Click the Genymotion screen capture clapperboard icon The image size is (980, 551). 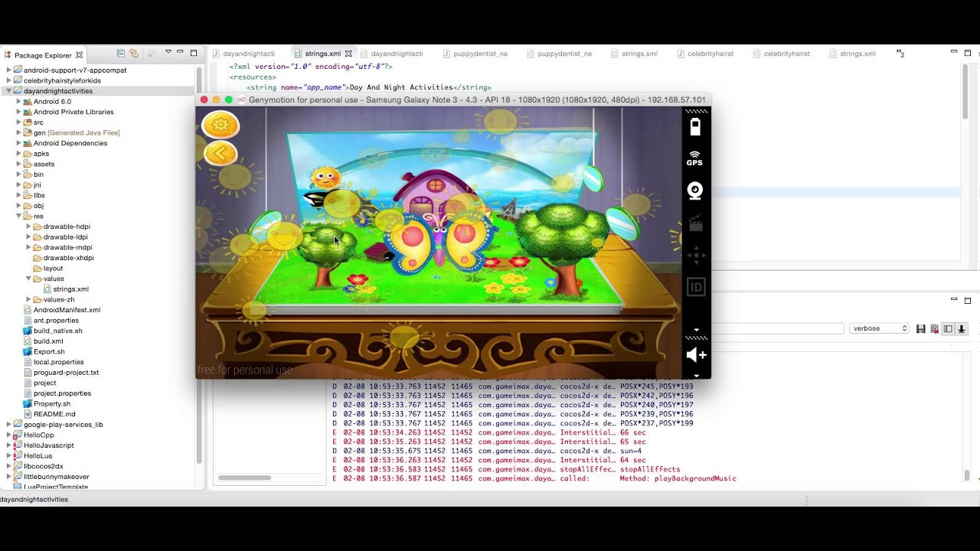[695, 223]
